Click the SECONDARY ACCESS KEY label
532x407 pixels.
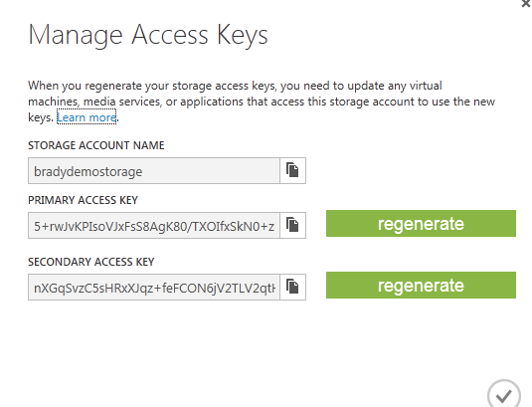90,262
